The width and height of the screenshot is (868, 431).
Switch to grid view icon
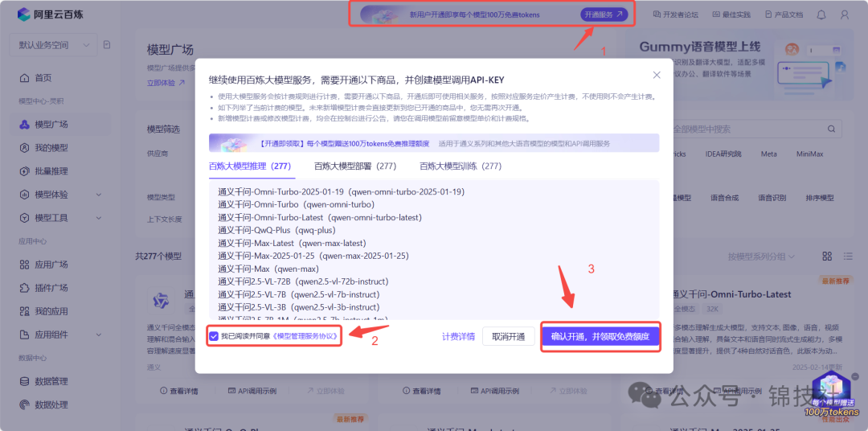[827, 256]
